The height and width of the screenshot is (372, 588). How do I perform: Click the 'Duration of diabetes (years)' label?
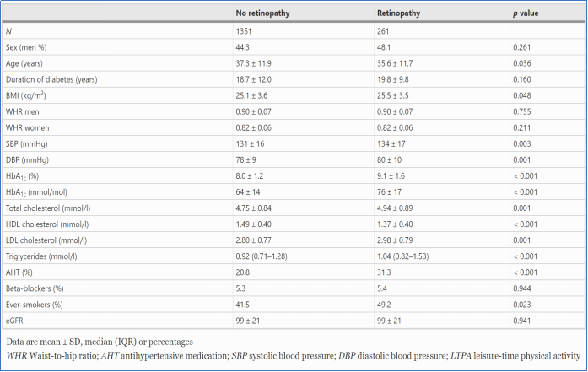51,79
